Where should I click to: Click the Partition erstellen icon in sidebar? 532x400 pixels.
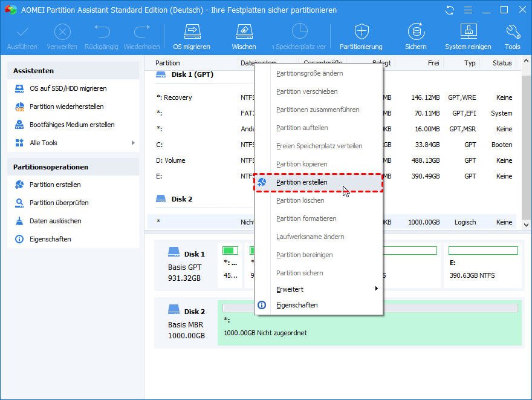click(x=19, y=185)
